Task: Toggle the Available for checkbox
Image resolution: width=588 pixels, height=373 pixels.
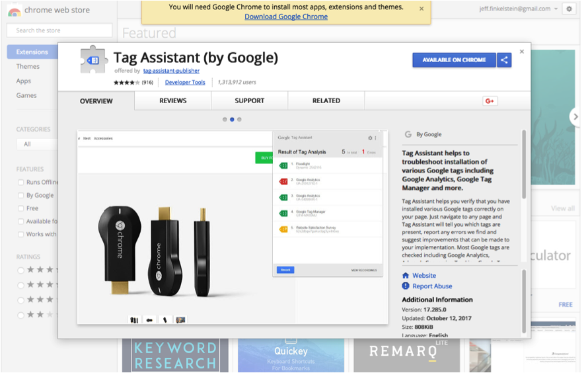Action: point(20,222)
